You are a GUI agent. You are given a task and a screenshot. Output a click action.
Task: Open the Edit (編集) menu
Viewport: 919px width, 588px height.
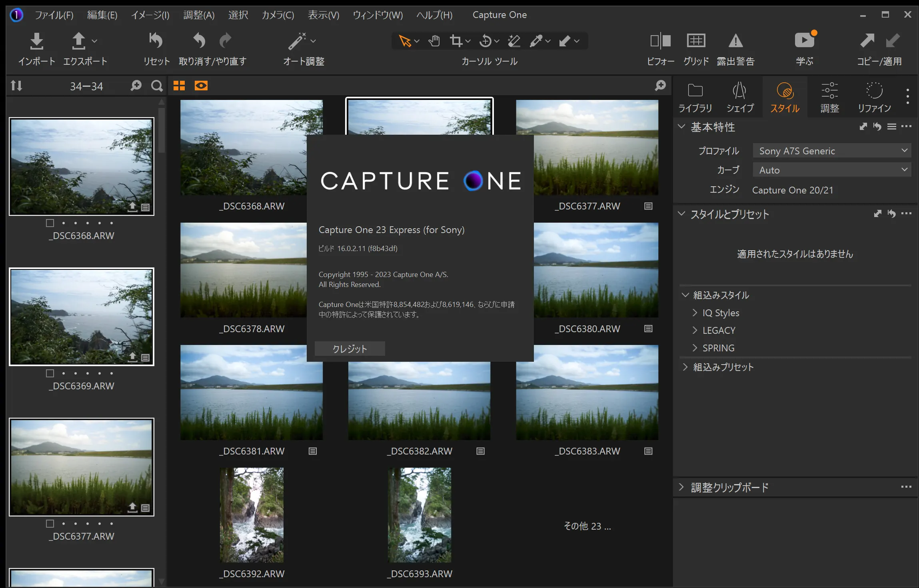(102, 15)
